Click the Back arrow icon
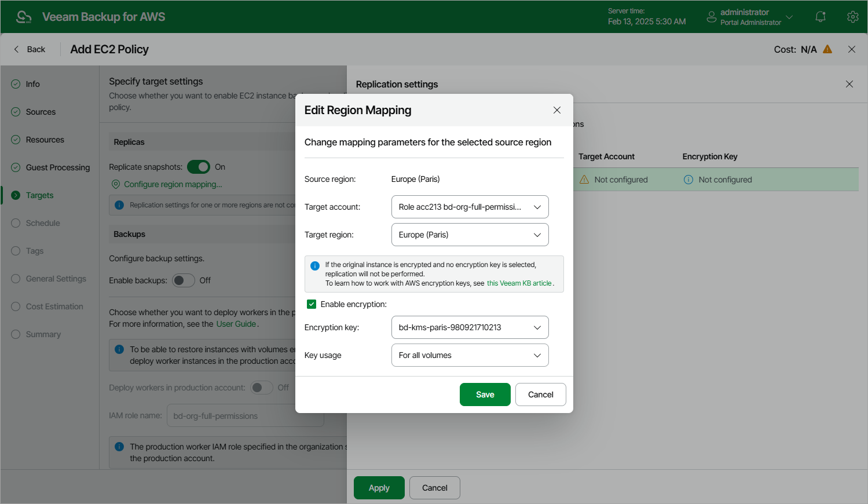Image resolution: width=868 pixels, height=504 pixels. tap(16, 49)
